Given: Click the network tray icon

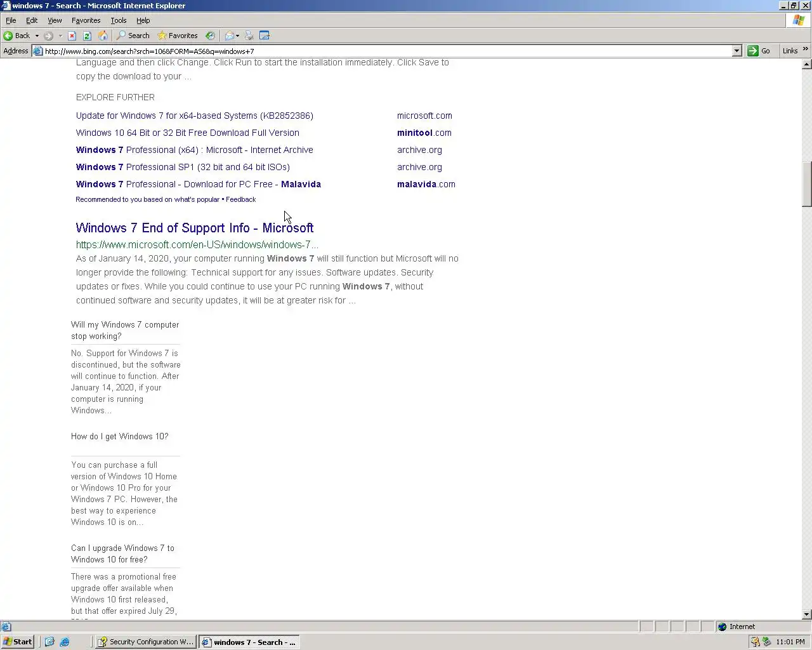Looking at the screenshot, I should 766,642.
